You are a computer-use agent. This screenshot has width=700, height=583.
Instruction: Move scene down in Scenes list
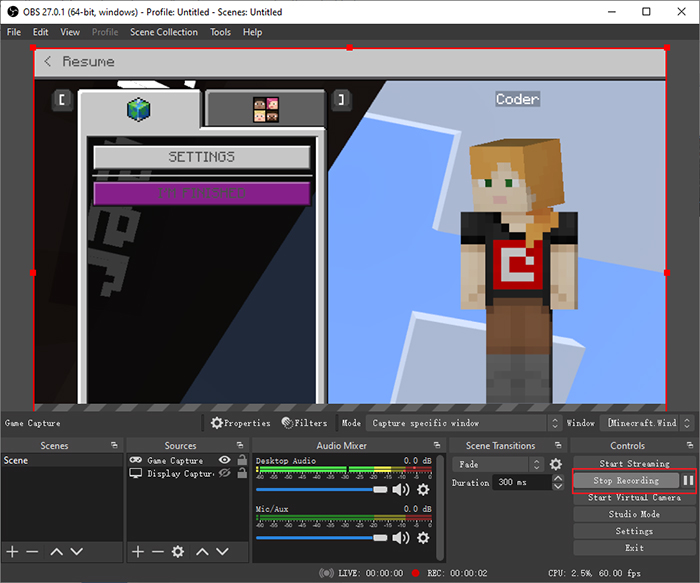click(x=77, y=552)
